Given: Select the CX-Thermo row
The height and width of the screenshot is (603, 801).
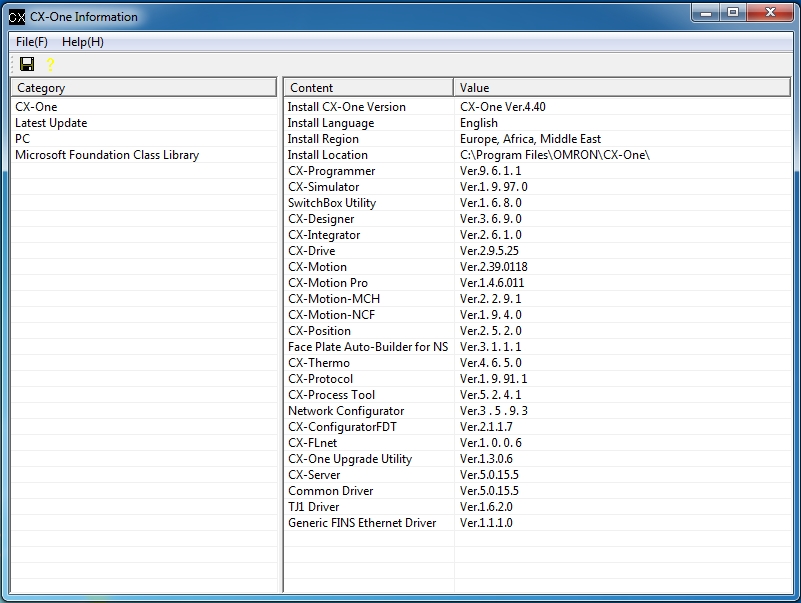Looking at the screenshot, I should click(537, 363).
